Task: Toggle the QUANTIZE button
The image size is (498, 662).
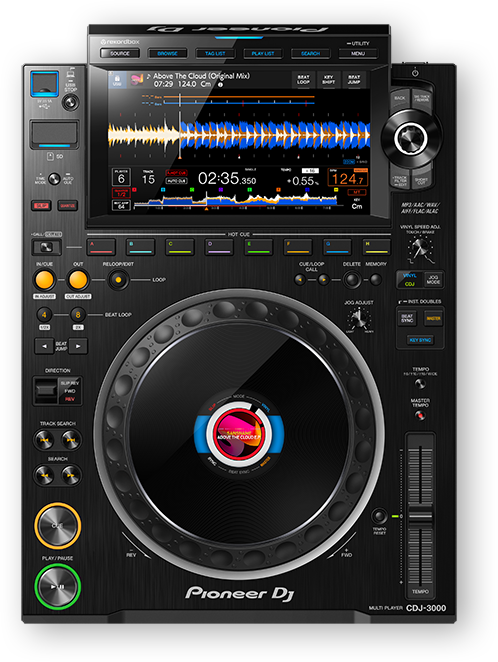Action: (68, 206)
